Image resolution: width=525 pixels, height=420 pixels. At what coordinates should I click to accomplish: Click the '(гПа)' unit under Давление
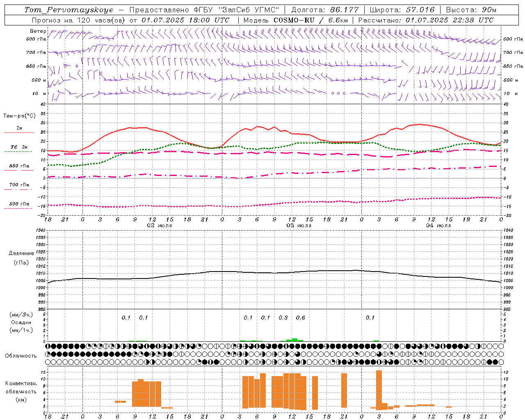coord(21,262)
